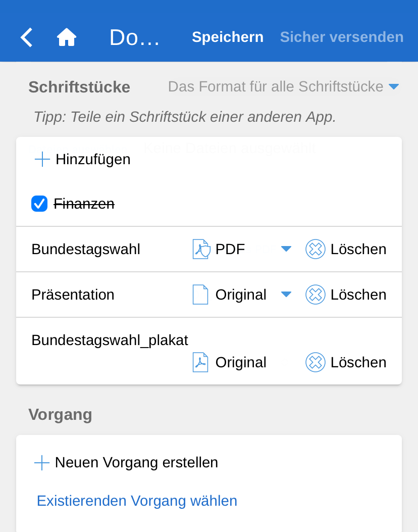Image resolution: width=418 pixels, height=532 pixels.
Task: Open PDF format dropdown arrow for Bundestagswahl
Action: (x=286, y=249)
